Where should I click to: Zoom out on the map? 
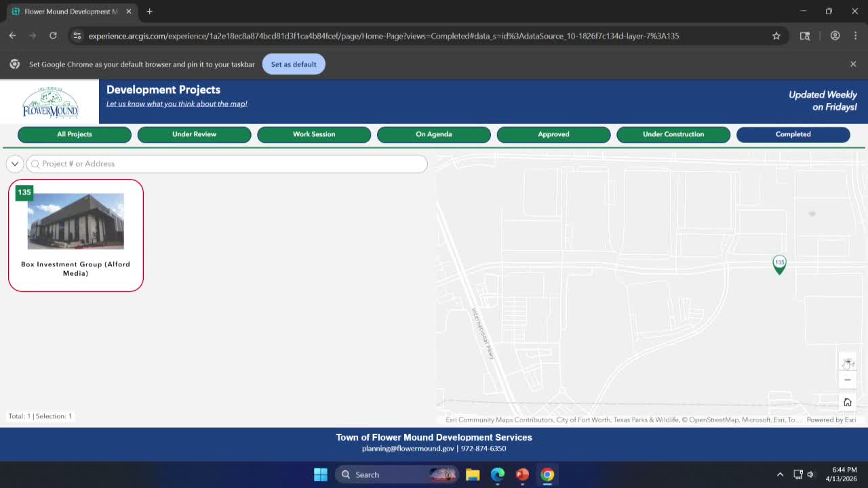(847, 380)
